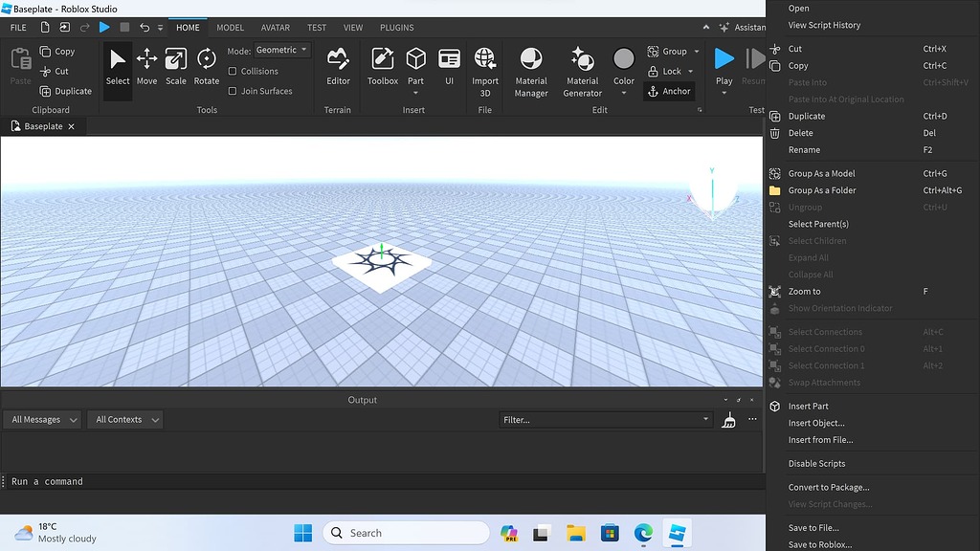Choose Group As a Model from context menu
This screenshot has height=551, width=980.
(x=821, y=174)
